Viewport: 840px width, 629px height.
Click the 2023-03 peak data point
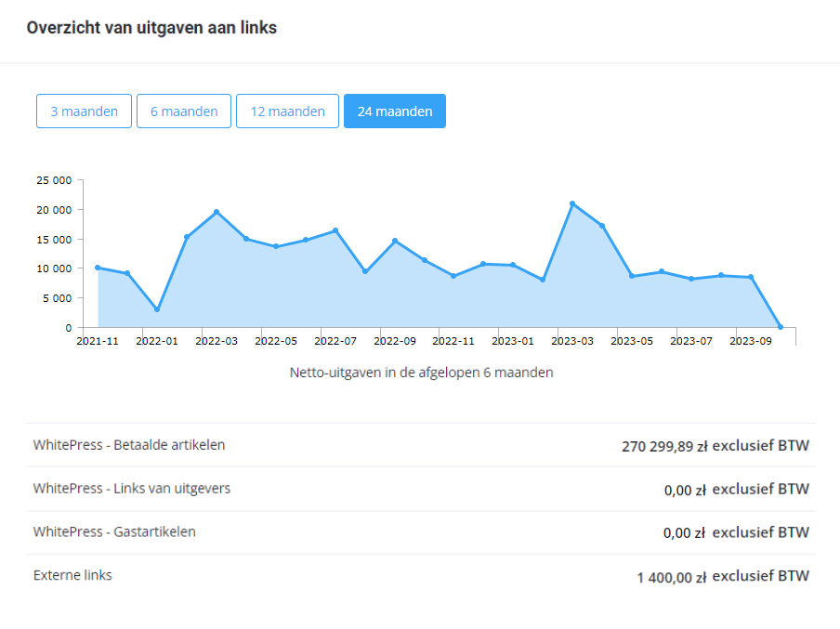[572, 203]
